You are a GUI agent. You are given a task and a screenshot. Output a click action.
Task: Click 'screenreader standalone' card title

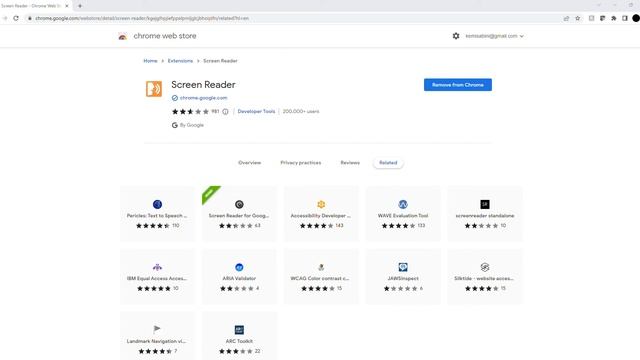(x=485, y=216)
